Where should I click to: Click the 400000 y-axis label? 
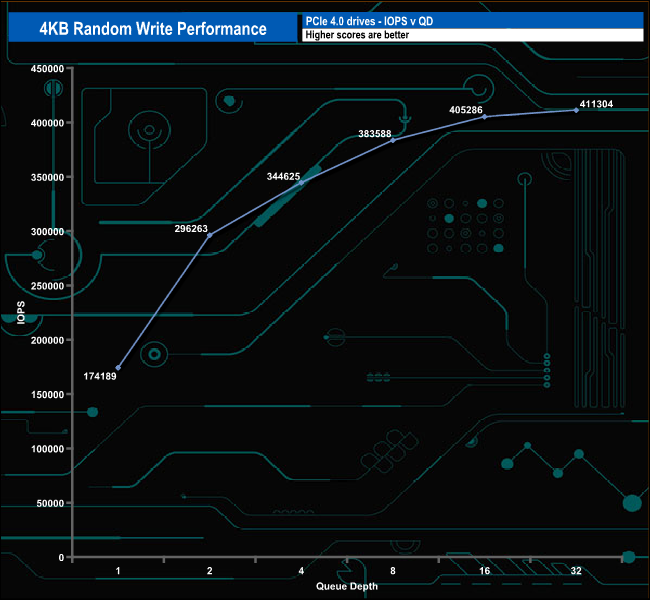47,123
